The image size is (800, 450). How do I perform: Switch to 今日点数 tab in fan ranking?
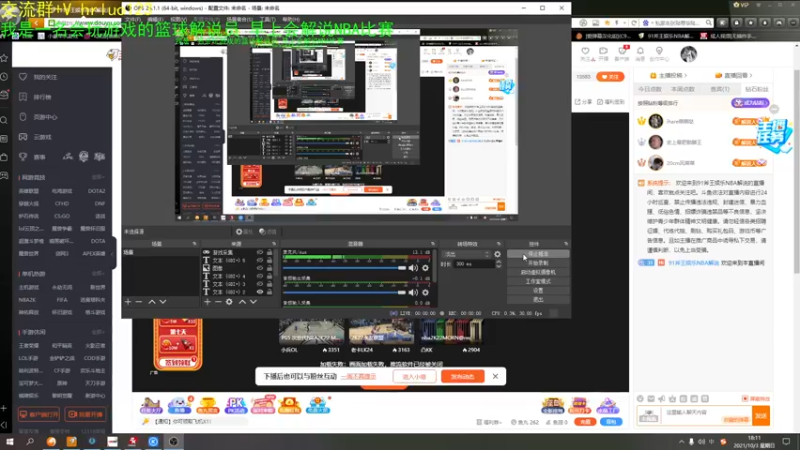(x=649, y=89)
